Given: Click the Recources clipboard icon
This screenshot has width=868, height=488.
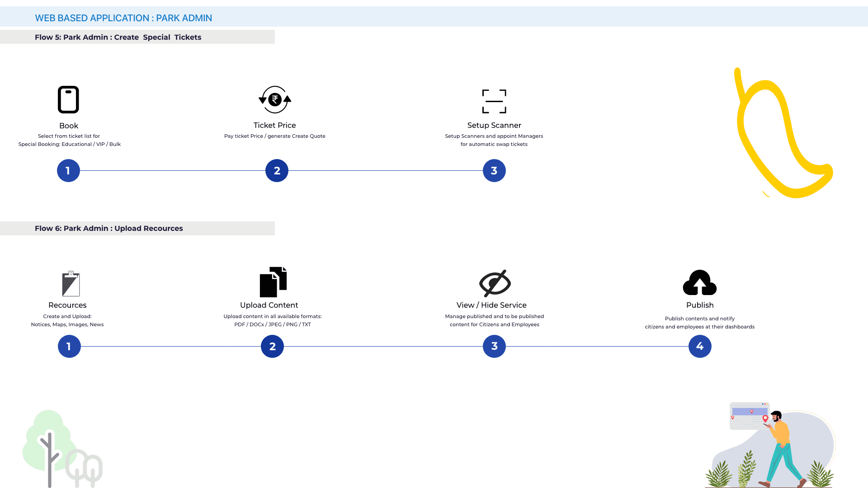Looking at the screenshot, I should [x=71, y=284].
